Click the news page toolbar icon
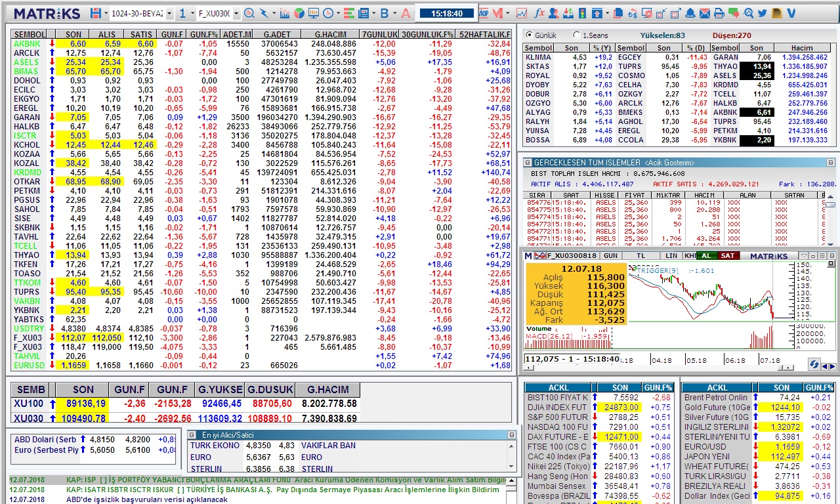Viewport: 840px width, 504px height. pos(364,13)
